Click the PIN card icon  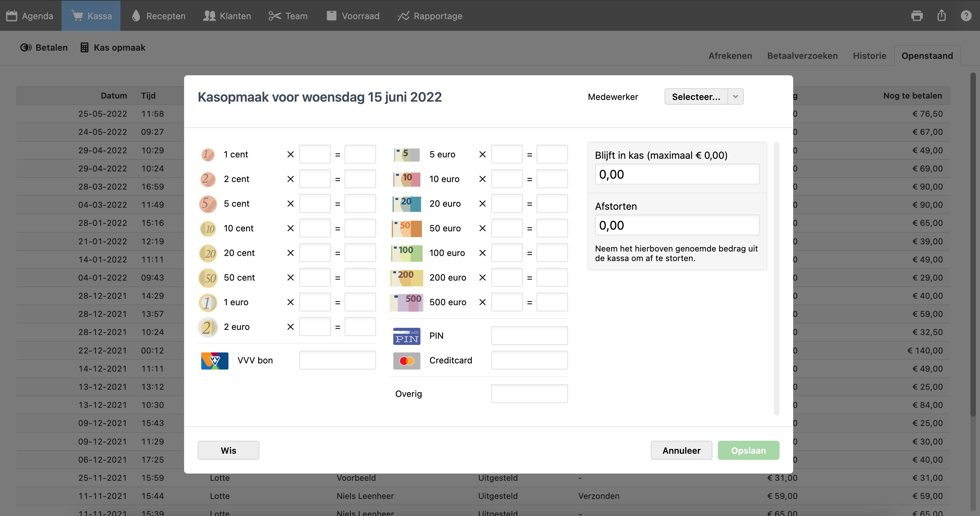[x=406, y=336]
